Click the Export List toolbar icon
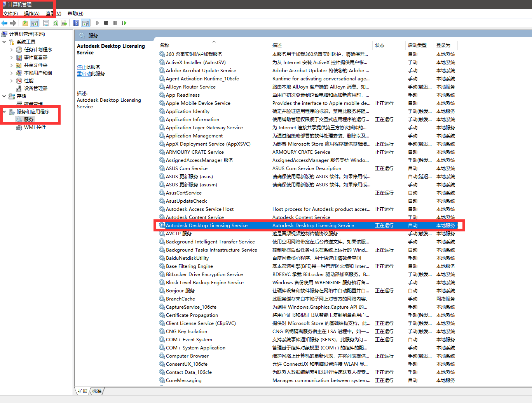 pyautogui.click(x=64, y=23)
